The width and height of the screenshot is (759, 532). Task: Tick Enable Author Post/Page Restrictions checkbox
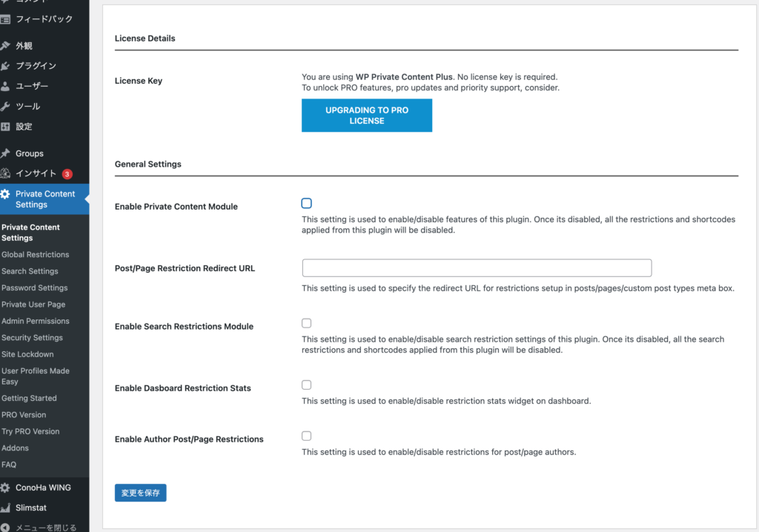pyautogui.click(x=306, y=436)
